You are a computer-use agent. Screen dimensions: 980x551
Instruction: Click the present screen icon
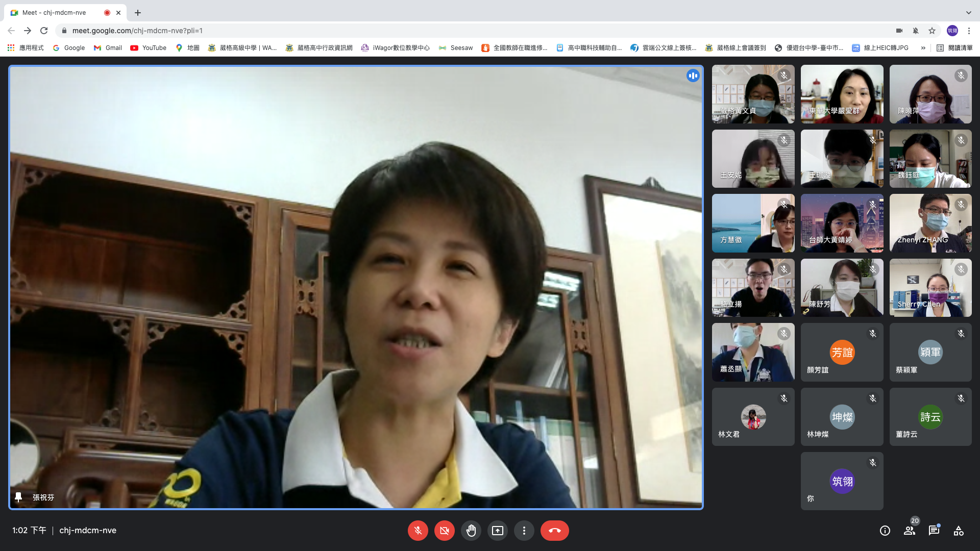[497, 531]
